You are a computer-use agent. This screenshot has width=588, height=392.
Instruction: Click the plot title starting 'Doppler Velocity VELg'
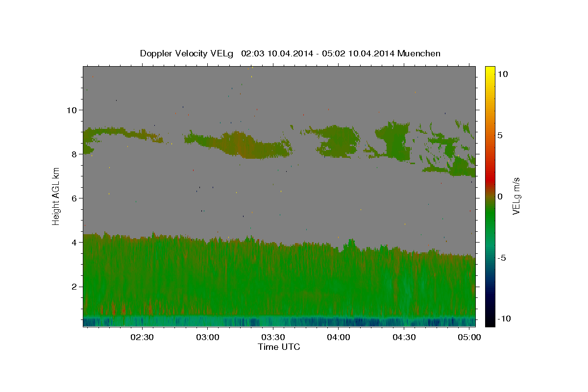tap(290, 53)
